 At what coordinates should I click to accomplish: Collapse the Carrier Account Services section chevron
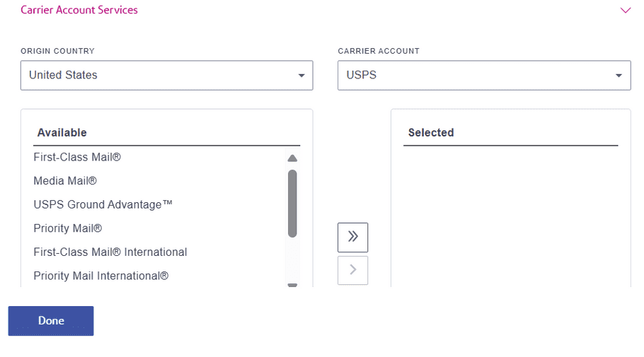625,11
